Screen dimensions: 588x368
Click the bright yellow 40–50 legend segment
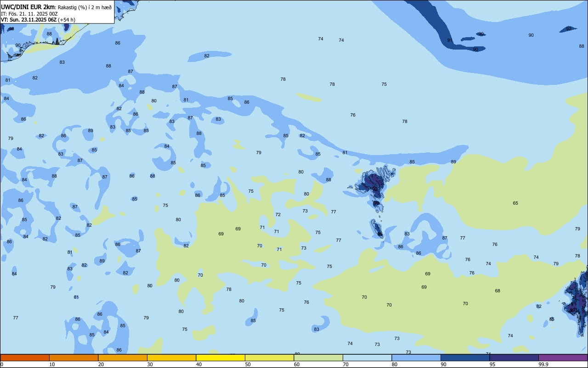(220, 357)
